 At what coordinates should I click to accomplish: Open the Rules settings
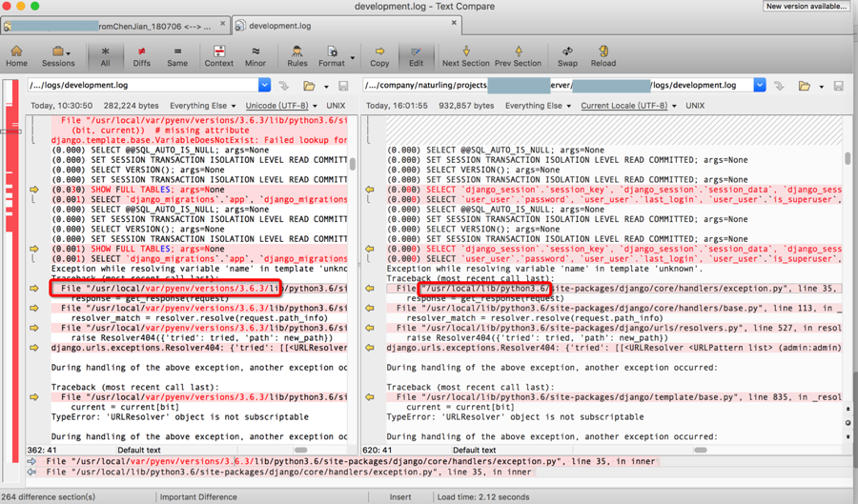click(297, 55)
